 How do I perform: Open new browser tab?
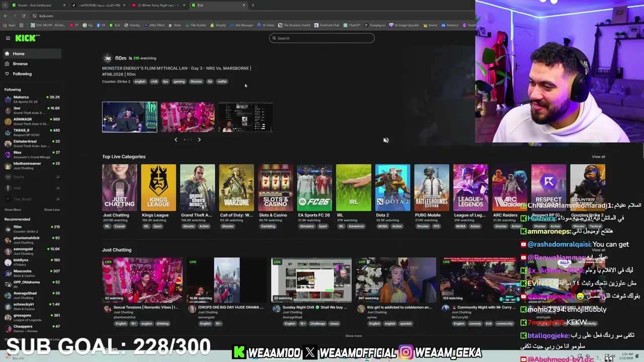pyautogui.click(x=253, y=5)
